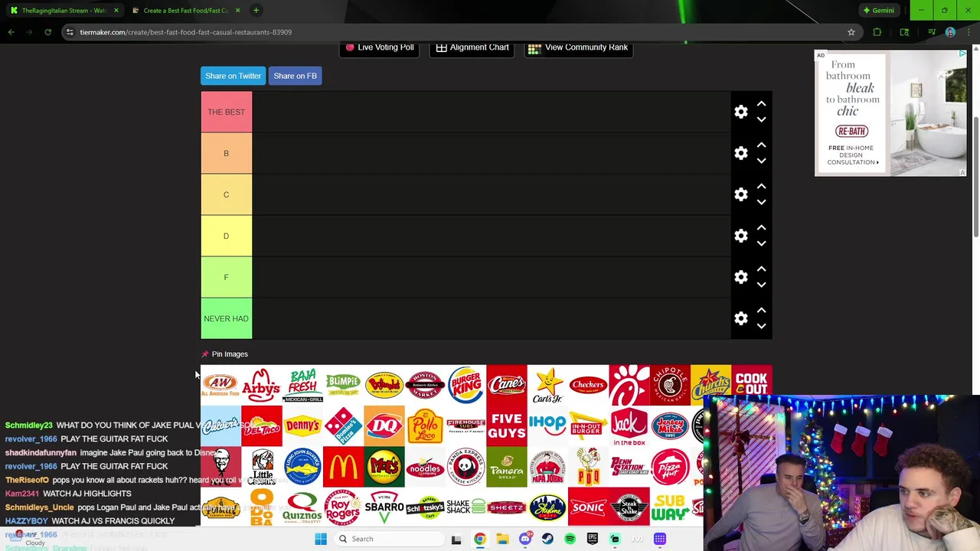Image resolution: width=980 pixels, height=551 pixels.
Task: Move B tier row up
Action: tap(761, 145)
